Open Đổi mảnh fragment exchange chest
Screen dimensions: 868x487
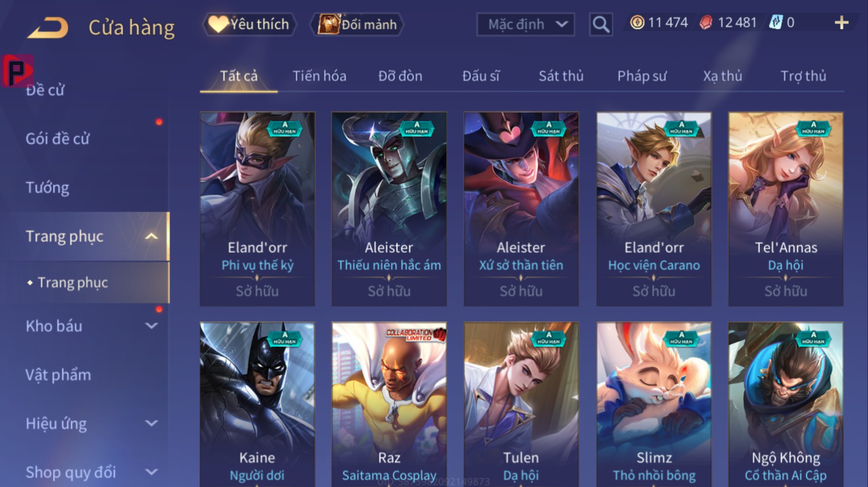tap(356, 24)
